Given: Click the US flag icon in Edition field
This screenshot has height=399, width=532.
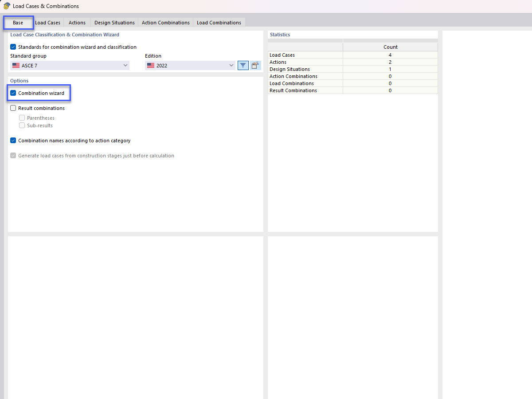Looking at the screenshot, I should (x=150, y=65).
